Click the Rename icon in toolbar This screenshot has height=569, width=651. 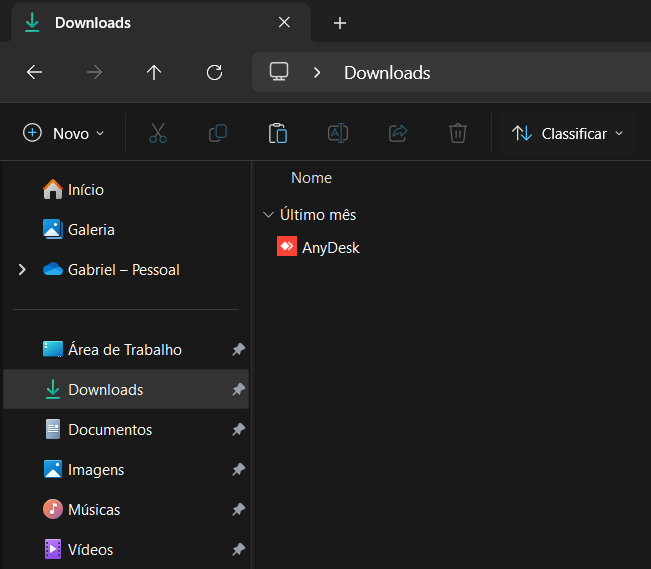click(338, 133)
